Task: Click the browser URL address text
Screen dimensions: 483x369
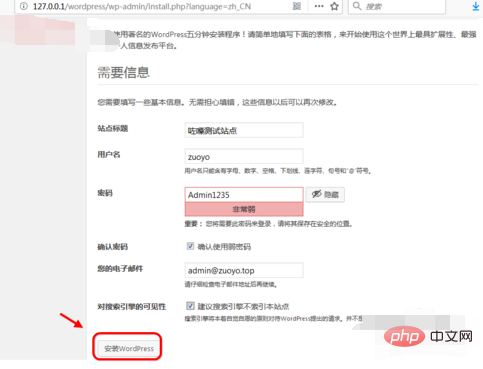Action: [x=142, y=6]
